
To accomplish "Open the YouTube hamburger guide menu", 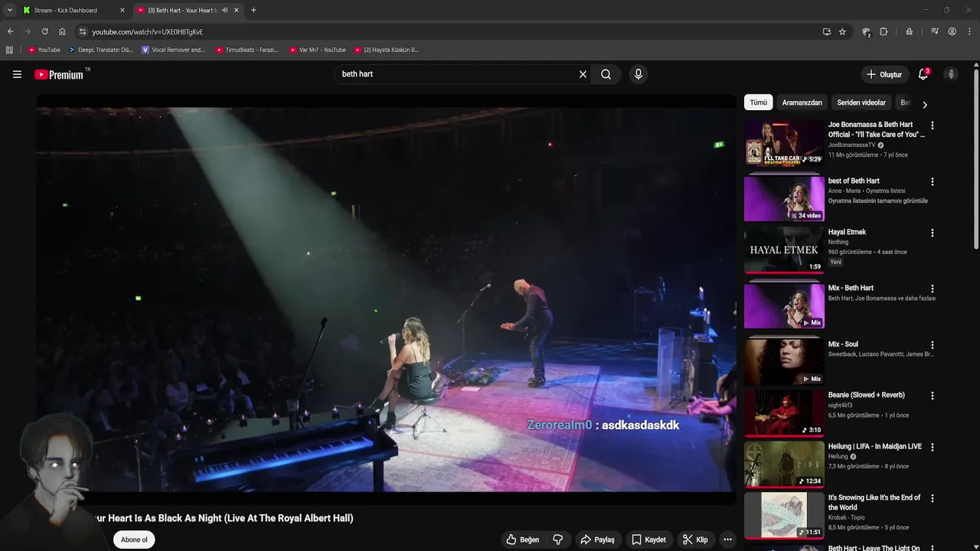I will 17,74.
